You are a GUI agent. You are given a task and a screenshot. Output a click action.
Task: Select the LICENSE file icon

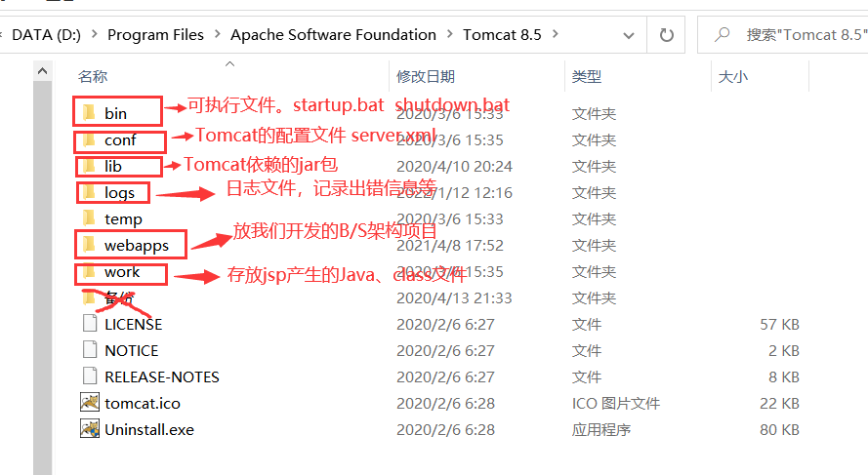[x=90, y=324]
